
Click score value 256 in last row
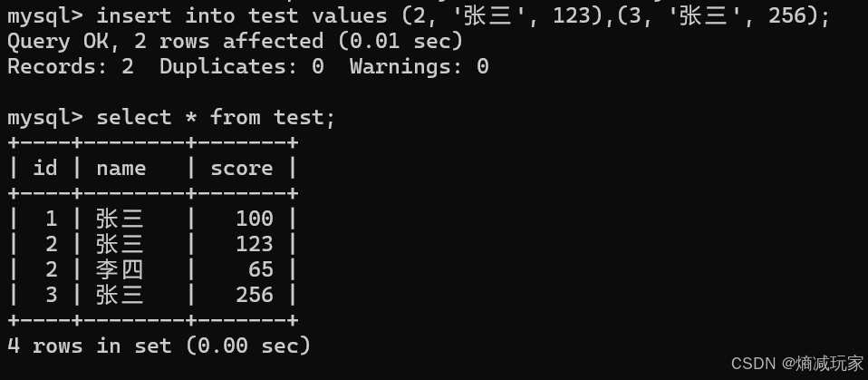click(255, 295)
